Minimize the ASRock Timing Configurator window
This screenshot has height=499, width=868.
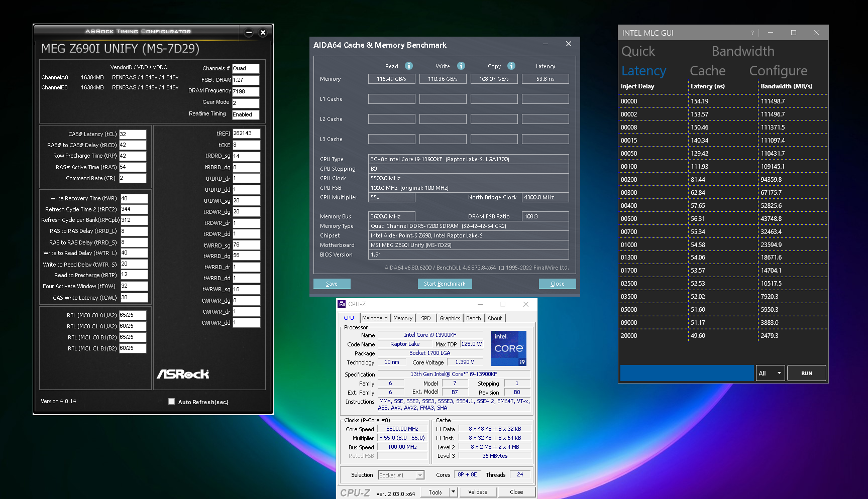249,33
